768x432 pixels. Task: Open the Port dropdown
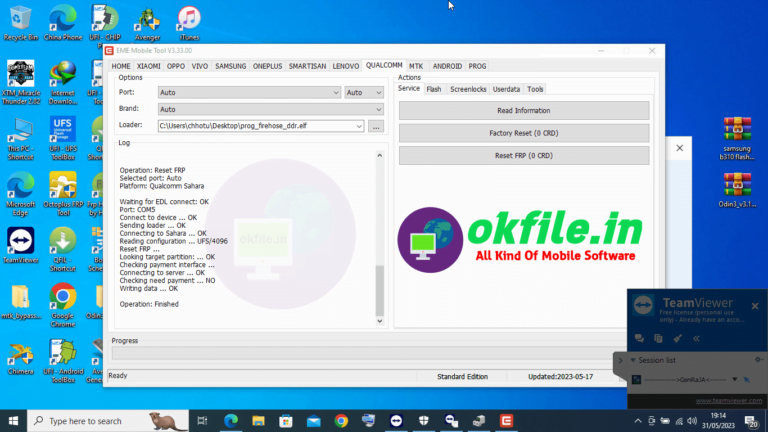click(249, 92)
